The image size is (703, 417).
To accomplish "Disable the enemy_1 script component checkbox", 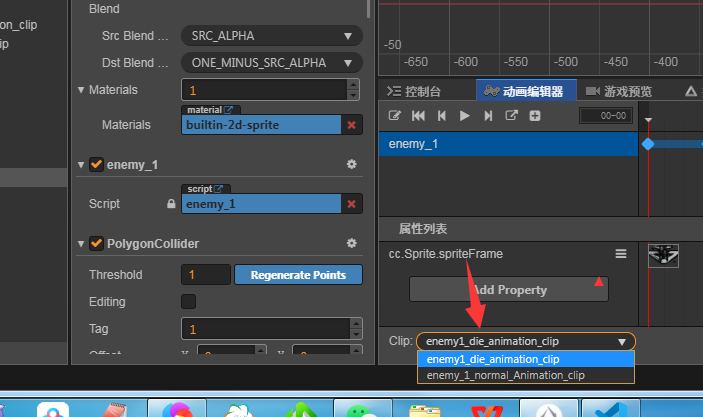I will (97, 164).
